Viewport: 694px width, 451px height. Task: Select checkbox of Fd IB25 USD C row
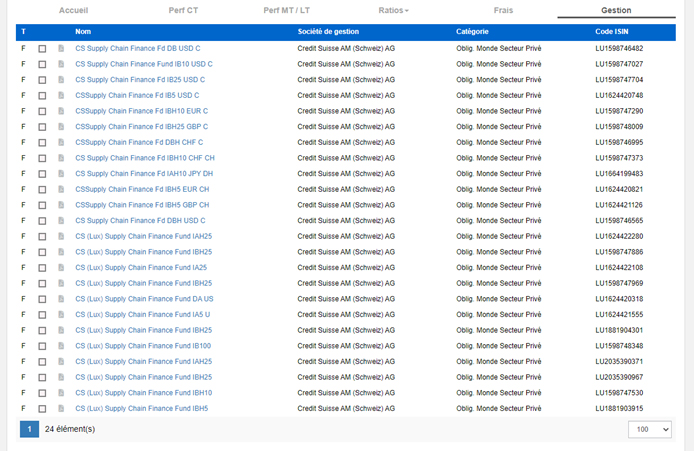click(42, 80)
